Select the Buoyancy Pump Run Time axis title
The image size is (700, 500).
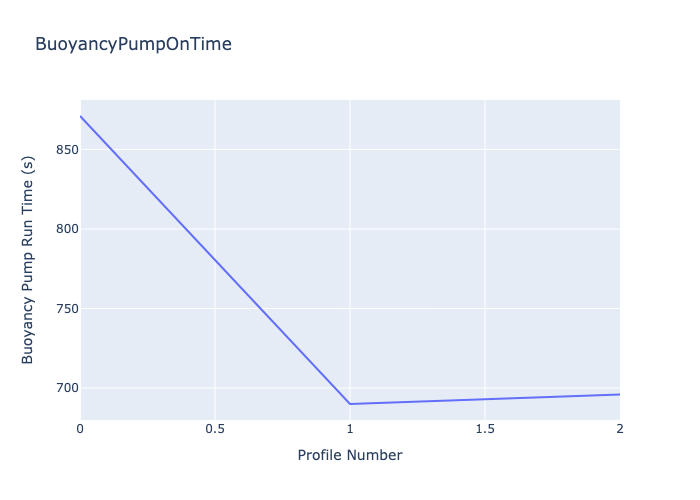point(28,260)
